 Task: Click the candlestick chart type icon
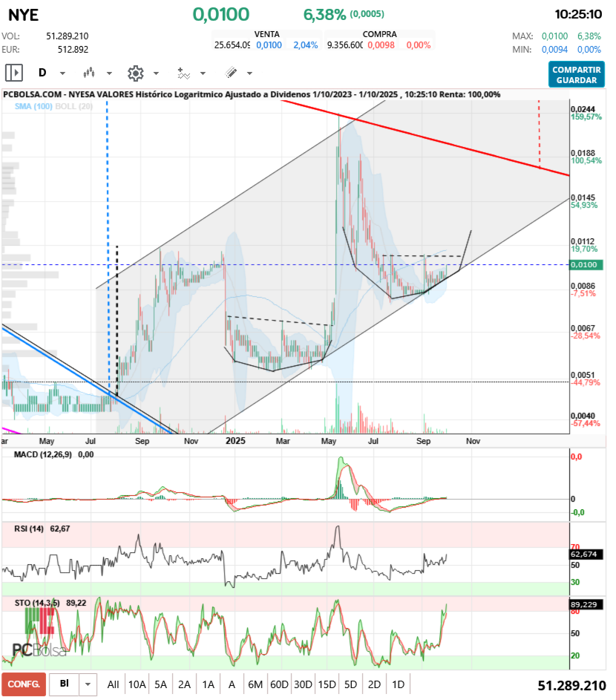(89, 73)
